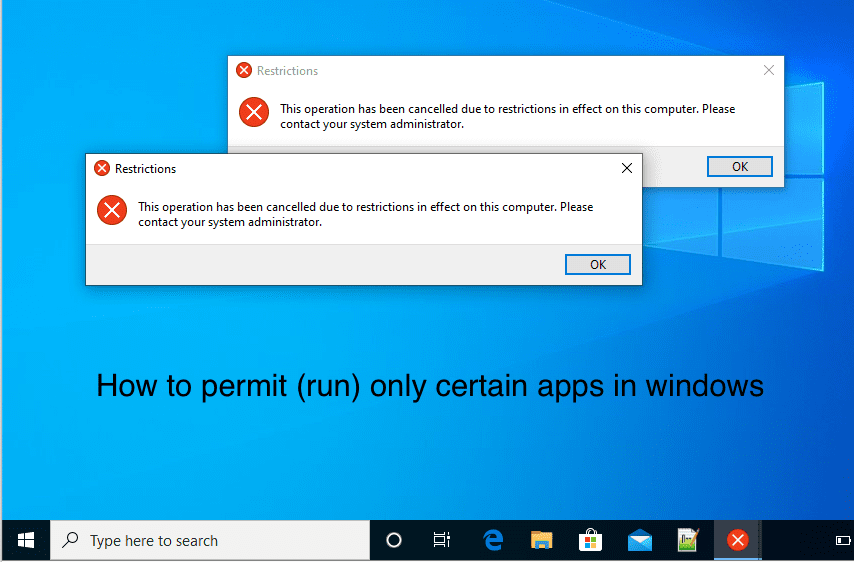Image resolution: width=854 pixels, height=562 pixels.
Task: Click the 'Type here to search' box
Action: pos(210,541)
